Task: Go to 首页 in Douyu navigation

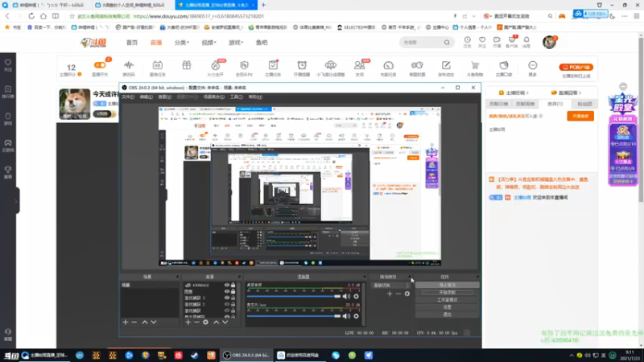Action: click(x=132, y=43)
